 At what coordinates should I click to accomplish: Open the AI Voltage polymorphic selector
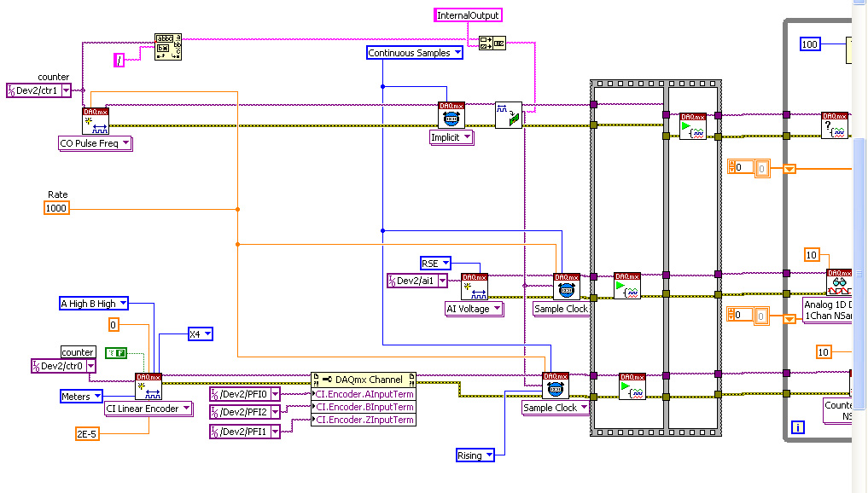click(497, 308)
